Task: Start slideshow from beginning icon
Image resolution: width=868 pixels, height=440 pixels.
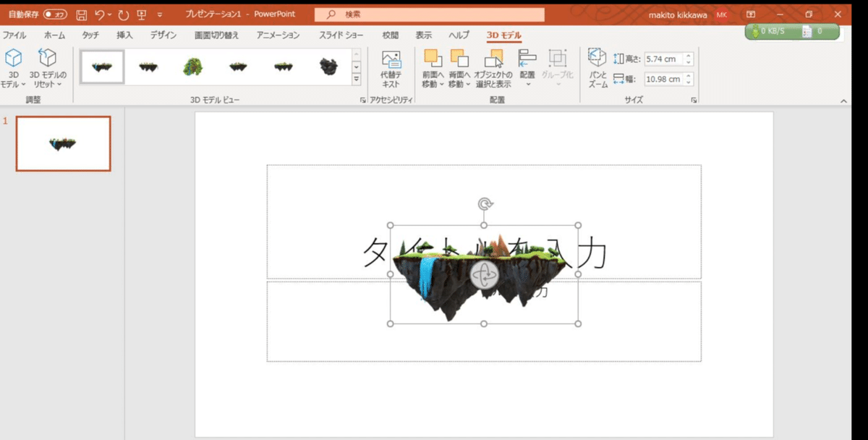Action: (141, 14)
